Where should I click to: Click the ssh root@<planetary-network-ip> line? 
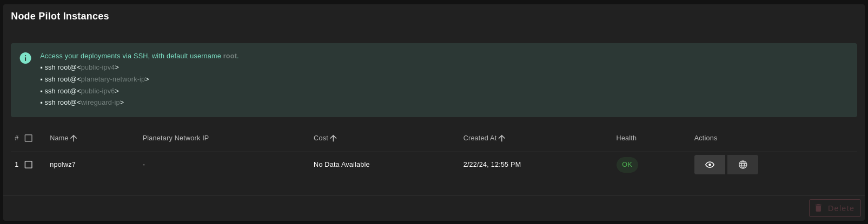[95, 79]
